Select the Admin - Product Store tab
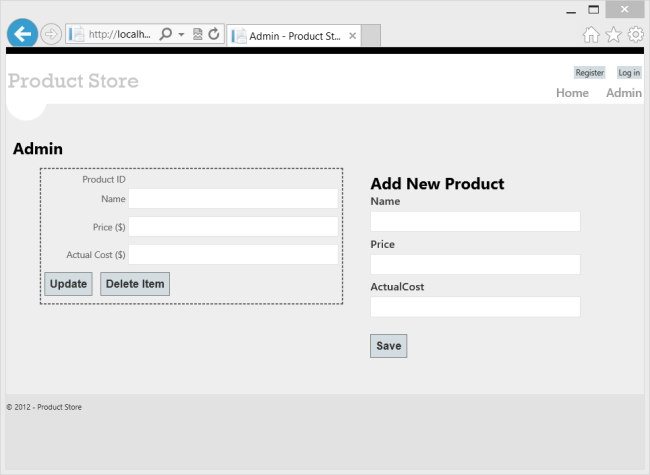The width and height of the screenshot is (650, 475). pyautogui.click(x=290, y=35)
